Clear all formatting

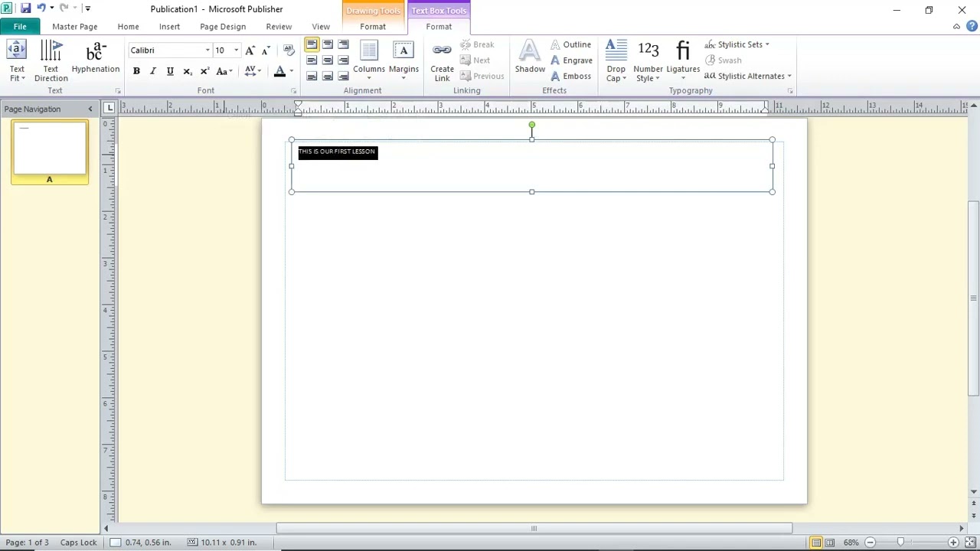coord(289,51)
